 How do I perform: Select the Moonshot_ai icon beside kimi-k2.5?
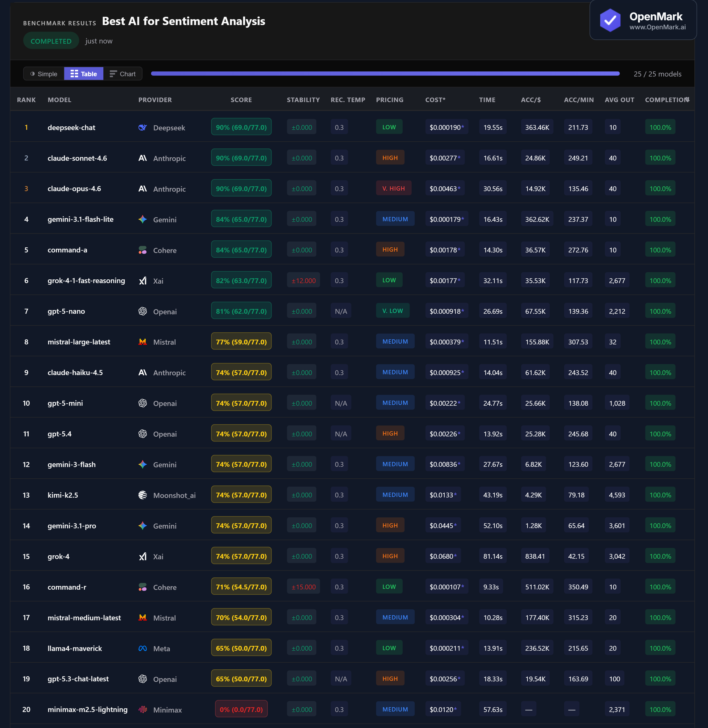pyautogui.click(x=142, y=495)
